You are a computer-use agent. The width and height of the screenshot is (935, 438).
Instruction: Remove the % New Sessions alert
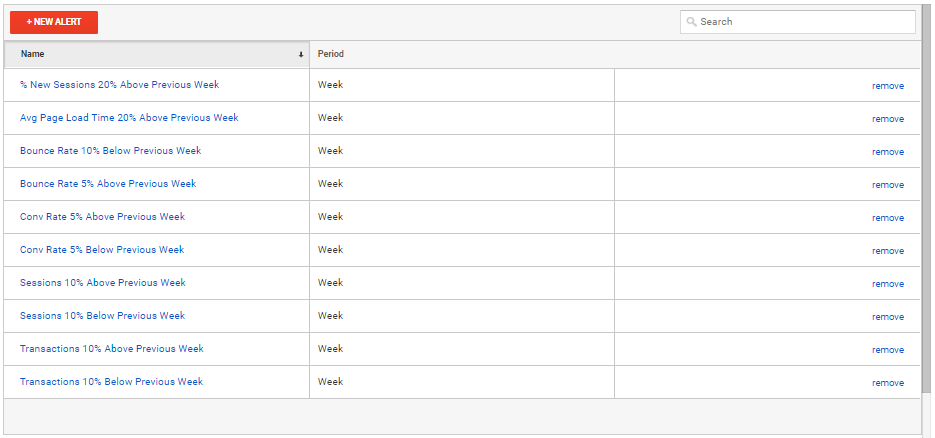tap(887, 86)
